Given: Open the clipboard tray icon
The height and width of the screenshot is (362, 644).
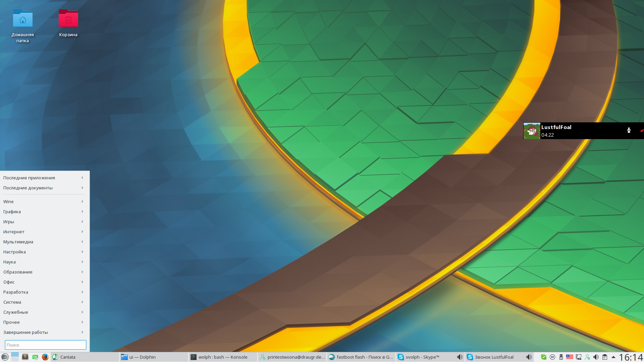Looking at the screenshot, I should click(605, 357).
